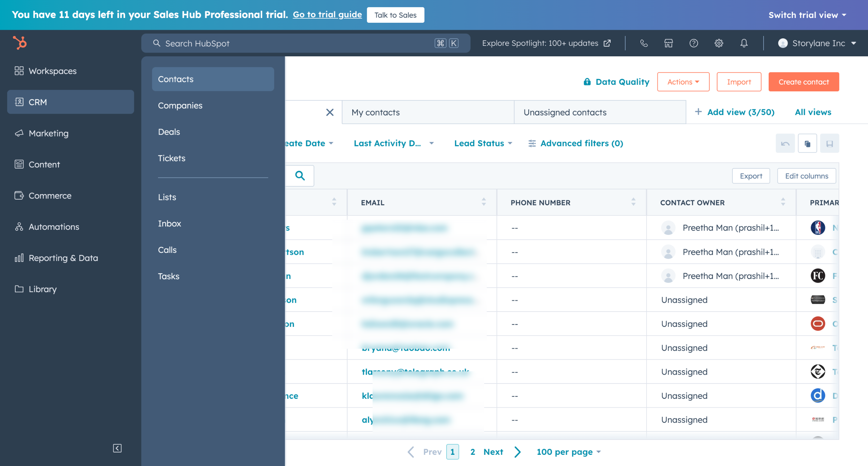The height and width of the screenshot is (466, 868).
Task: Click the undo view changes icon
Action: click(x=785, y=144)
